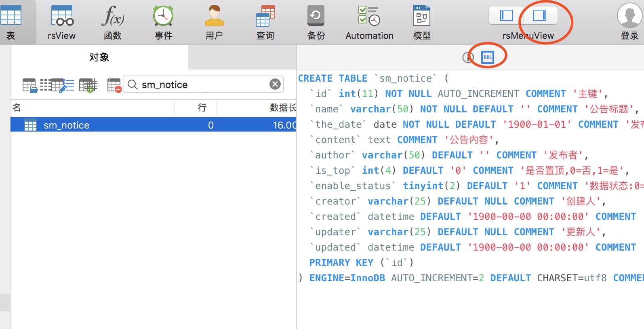Click the `id` int(11) column line
Viewport: 644px width, 329px height.
(459, 94)
